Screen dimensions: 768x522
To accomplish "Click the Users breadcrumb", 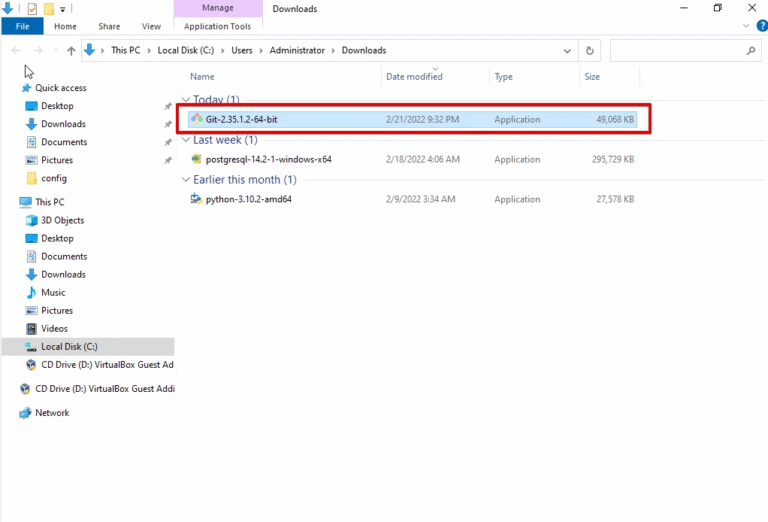I will 242,50.
